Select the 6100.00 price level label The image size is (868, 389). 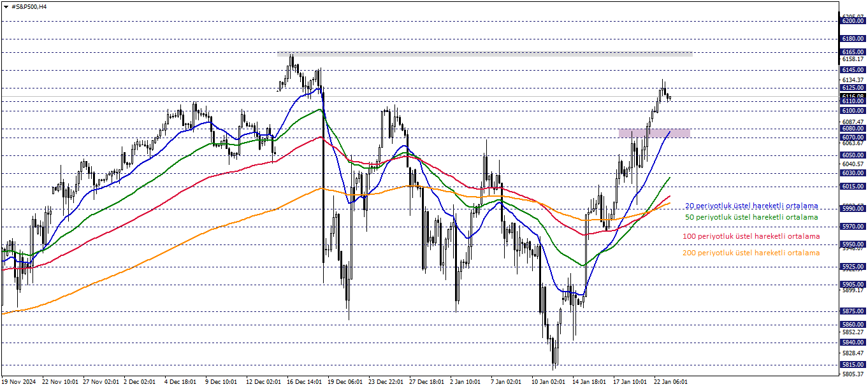tap(853, 110)
